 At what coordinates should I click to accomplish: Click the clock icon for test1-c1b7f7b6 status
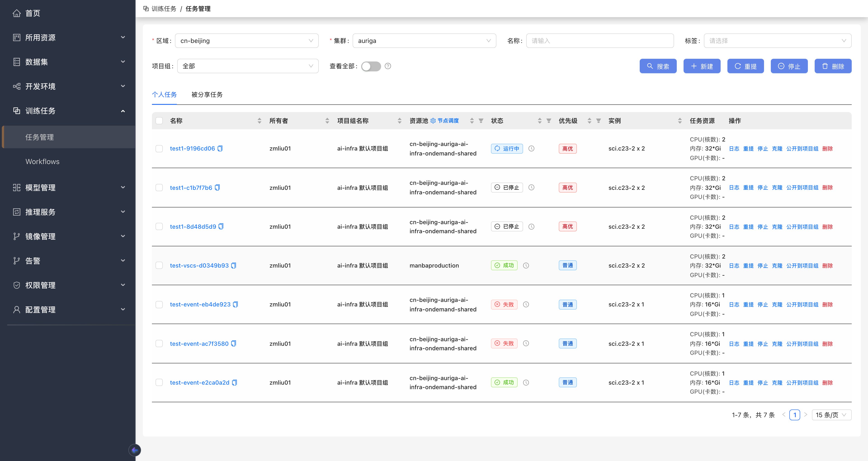pos(531,188)
